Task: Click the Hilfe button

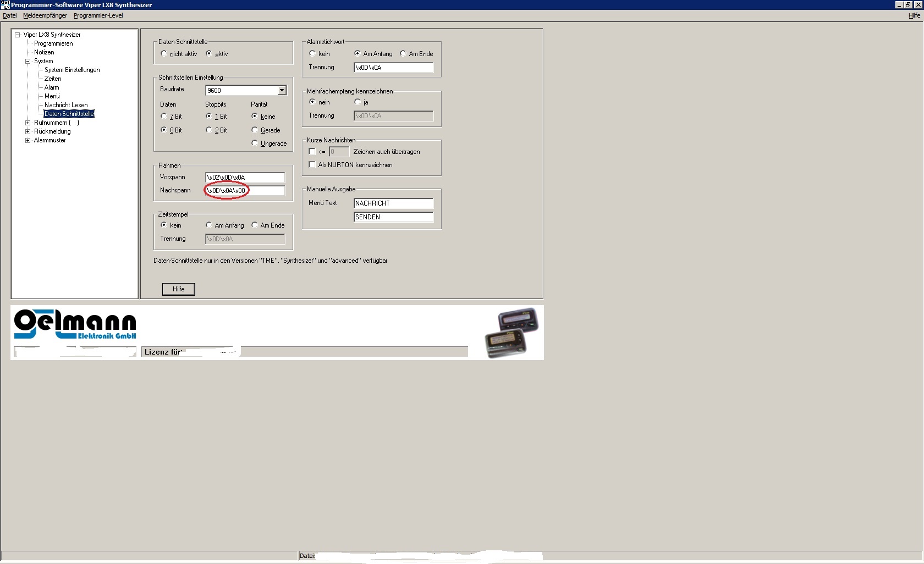Action: click(x=178, y=289)
